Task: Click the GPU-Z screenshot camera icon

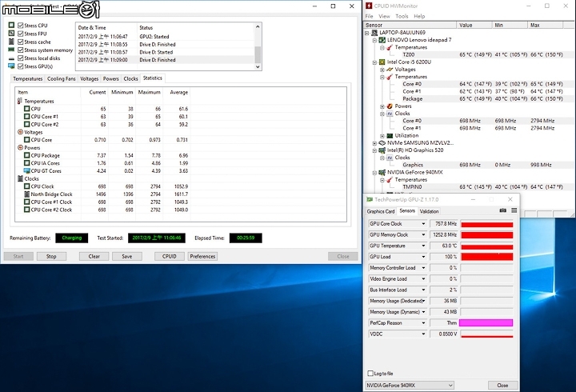Action: point(503,210)
